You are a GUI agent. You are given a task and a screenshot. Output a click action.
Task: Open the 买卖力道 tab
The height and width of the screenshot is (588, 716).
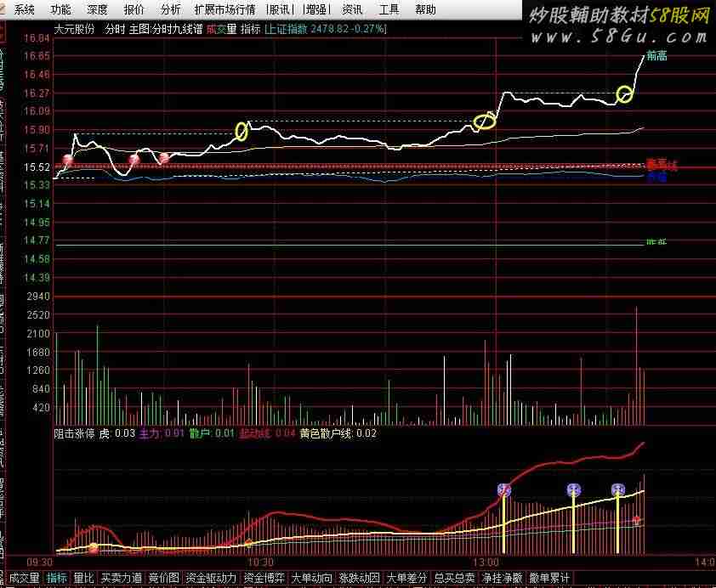(x=121, y=578)
